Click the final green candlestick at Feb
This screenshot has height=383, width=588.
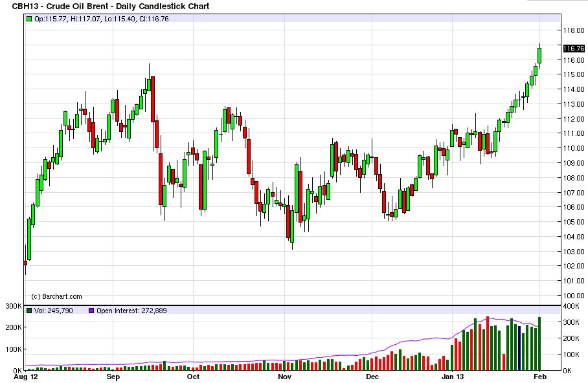point(539,56)
